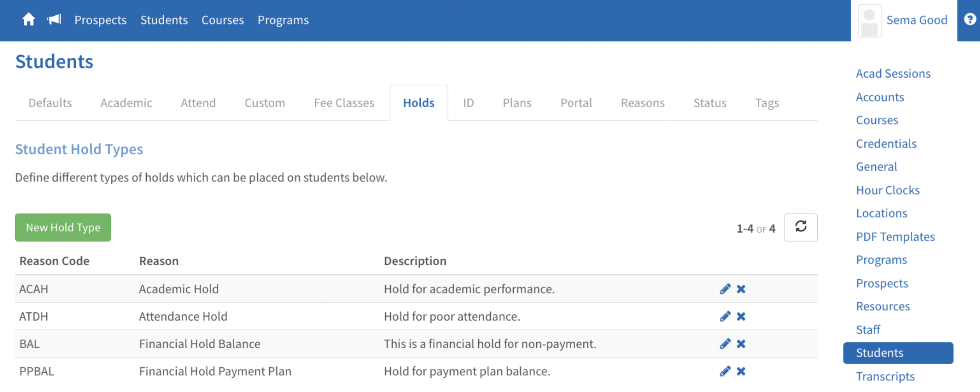The height and width of the screenshot is (392, 980).
Task: Switch to the Fee Classes tab
Action: (x=344, y=103)
